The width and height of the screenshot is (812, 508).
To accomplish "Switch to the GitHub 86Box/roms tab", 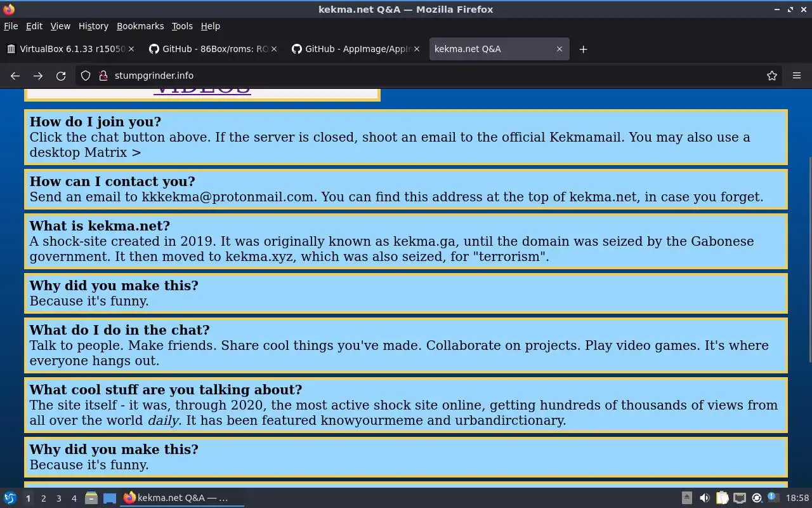I will point(213,49).
